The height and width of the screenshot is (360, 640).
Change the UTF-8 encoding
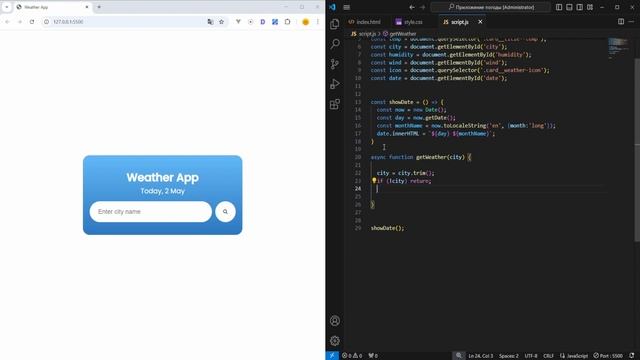point(531,356)
